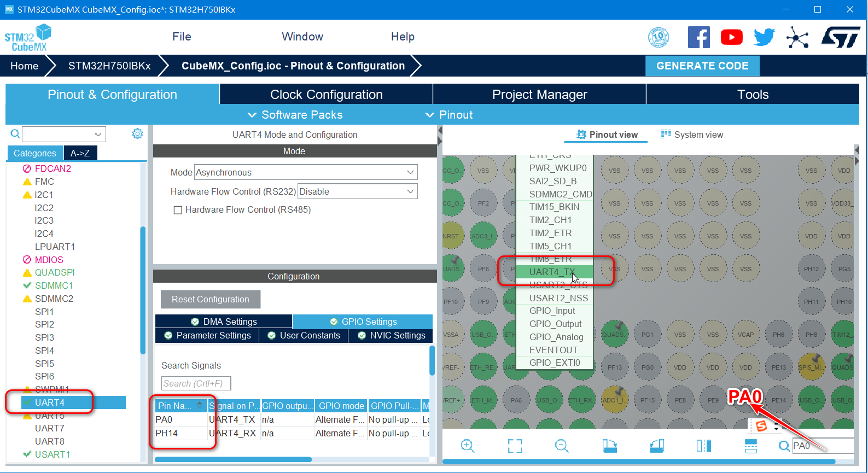Click the pin search field containing PA0

click(823, 446)
